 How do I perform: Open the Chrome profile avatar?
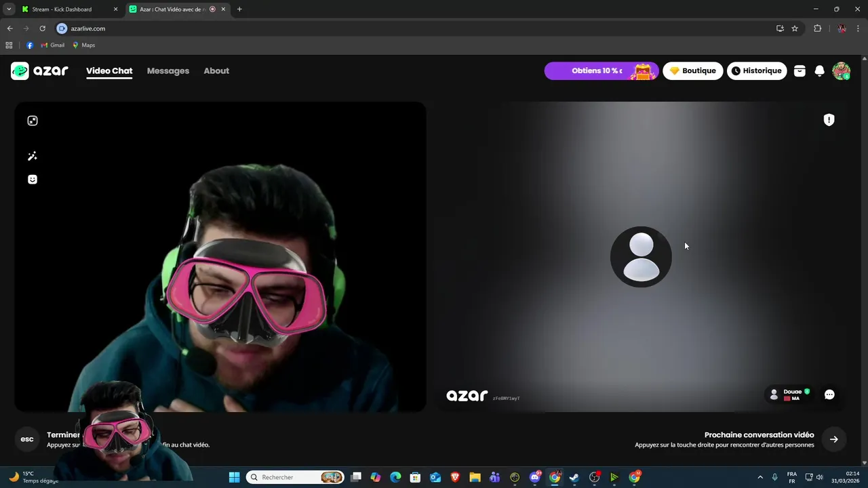pyautogui.click(x=842, y=28)
